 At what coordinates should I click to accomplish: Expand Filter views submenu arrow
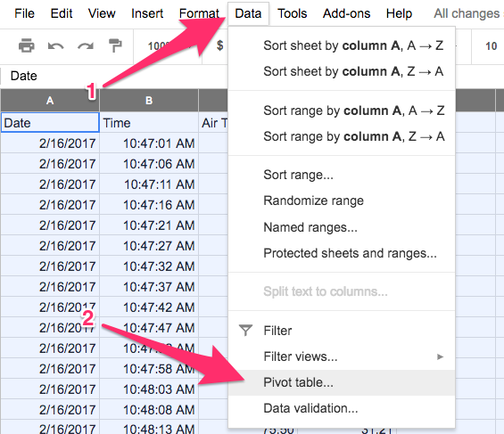(440, 356)
